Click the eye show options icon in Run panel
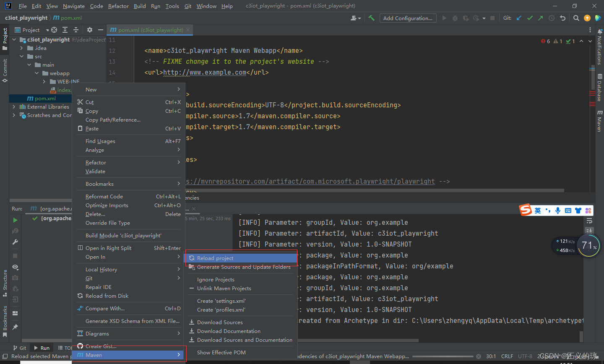This screenshot has height=364, width=604. [x=15, y=267]
